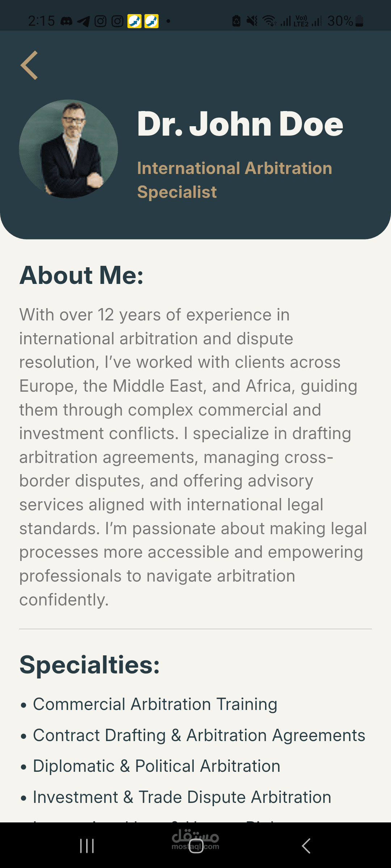
Task: Tap the About Me section heading
Action: click(x=81, y=275)
